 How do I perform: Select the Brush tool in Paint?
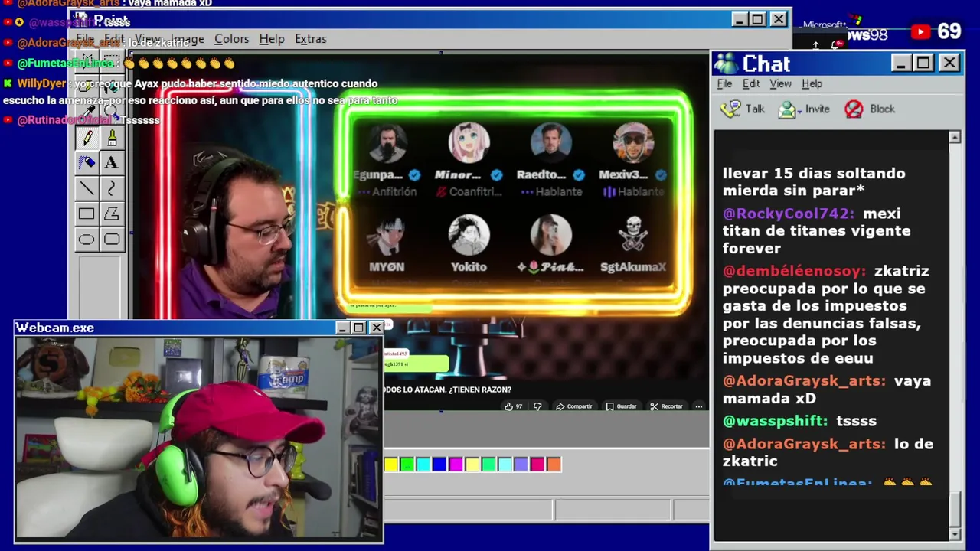pos(112,138)
